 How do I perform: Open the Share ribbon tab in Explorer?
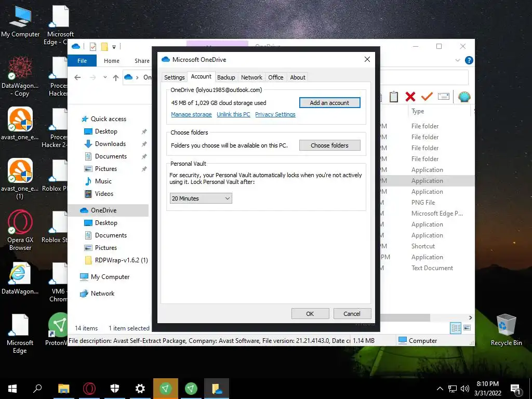142,61
